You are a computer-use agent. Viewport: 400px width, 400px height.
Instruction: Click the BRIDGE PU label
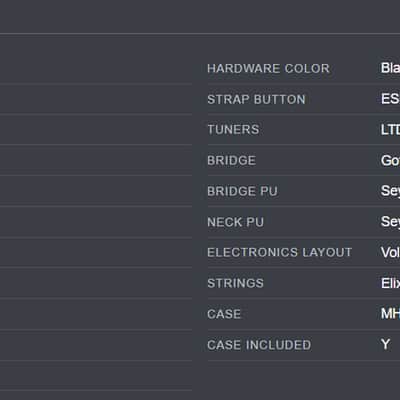point(242,191)
